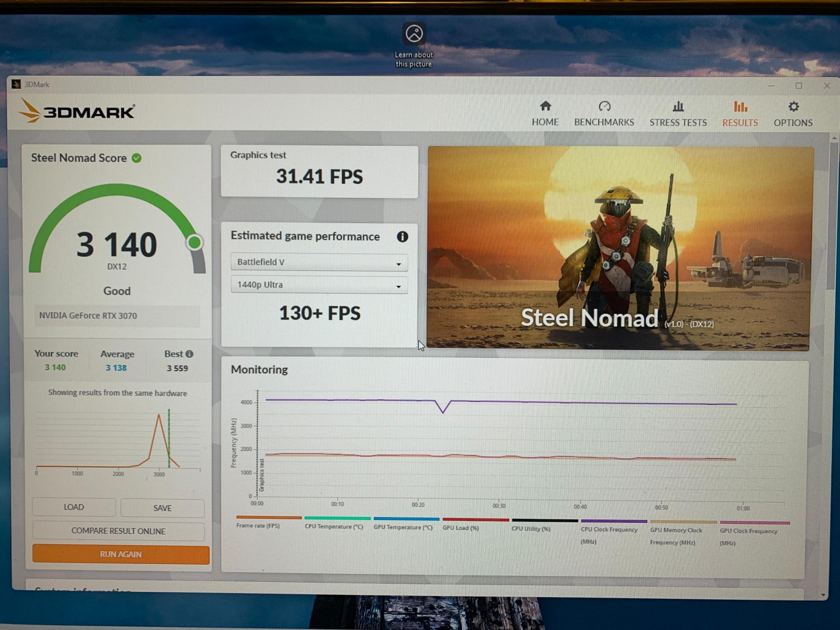Click the LOAD button
This screenshot has width=840, height=630.
pos(74,507)
